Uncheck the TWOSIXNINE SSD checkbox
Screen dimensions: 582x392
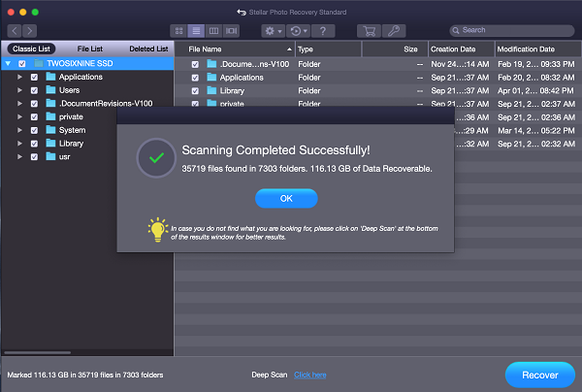[22, 64]
